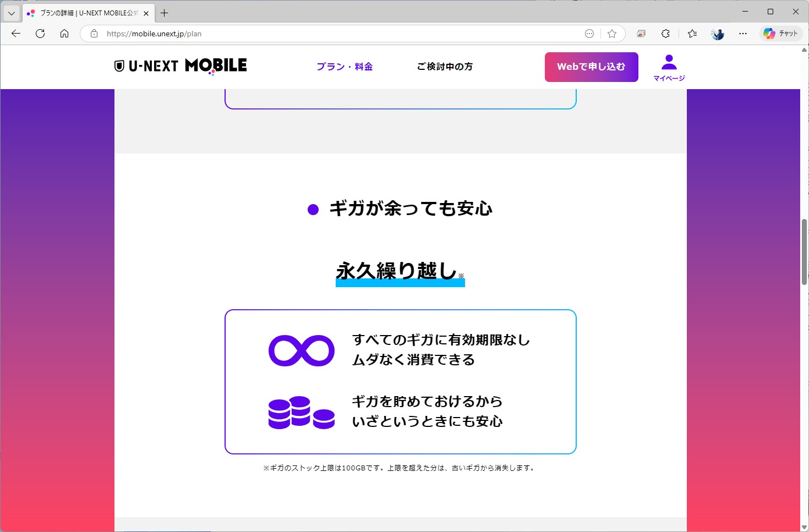Open the Favorites bar list icon
Image resolution: width=809 pixels, height=532 pixels.
692,34
